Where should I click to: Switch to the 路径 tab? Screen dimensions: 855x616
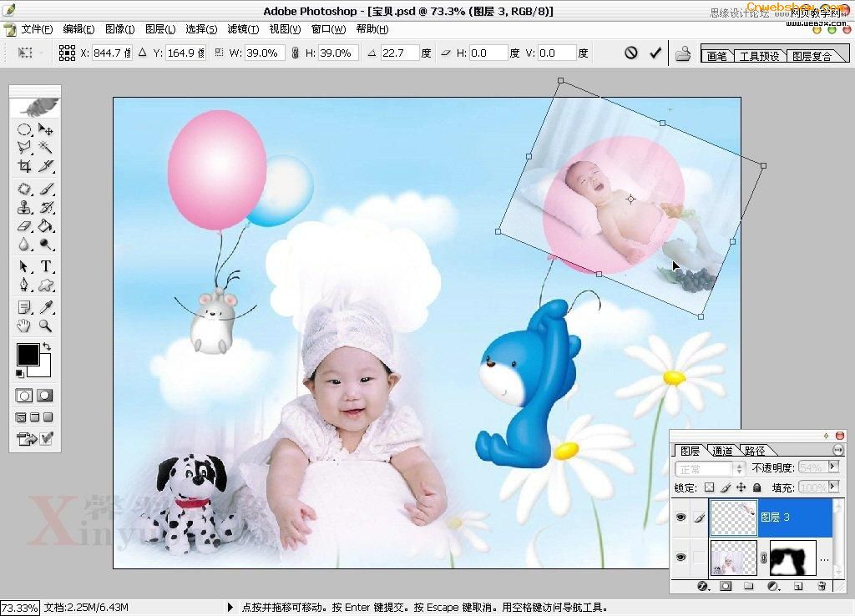(x=755, y=451)
